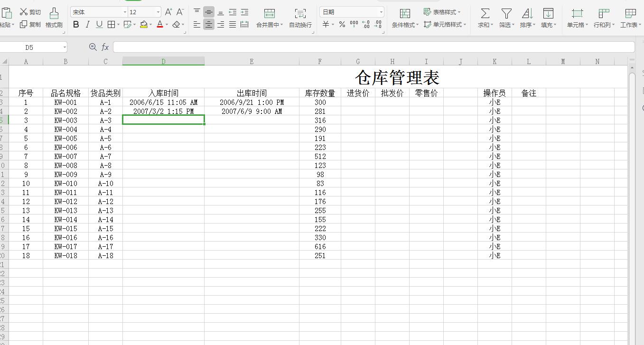The image size is (644, 345).
Task: Click the AutoSum icon
Action: (484, 18)
